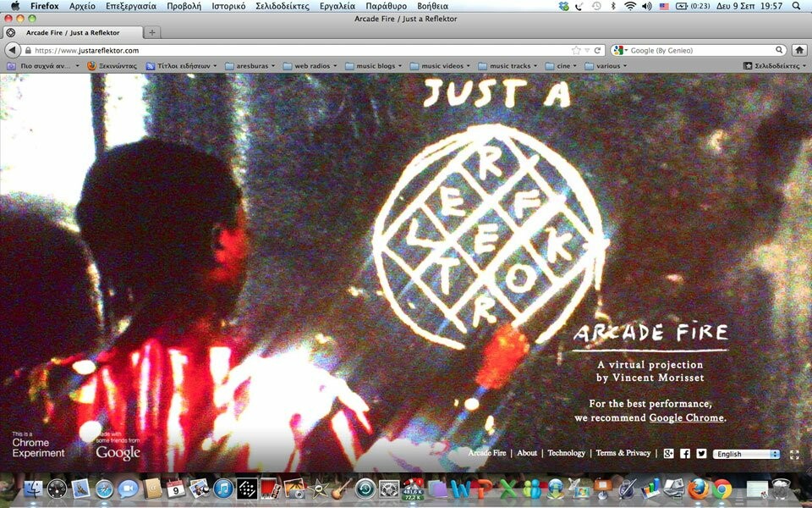This screenshot has width=812, height=508.
Task: Follow the Google Chrome recommendation link
Action: [687, 417]
